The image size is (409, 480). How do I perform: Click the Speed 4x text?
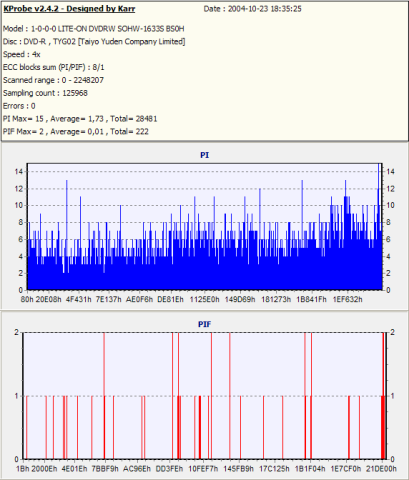pos(22,54)
